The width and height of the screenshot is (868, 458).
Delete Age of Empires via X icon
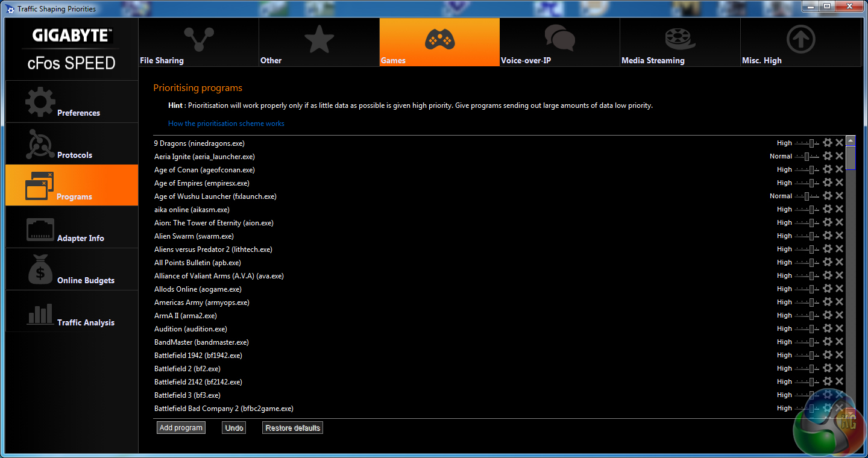839,183
